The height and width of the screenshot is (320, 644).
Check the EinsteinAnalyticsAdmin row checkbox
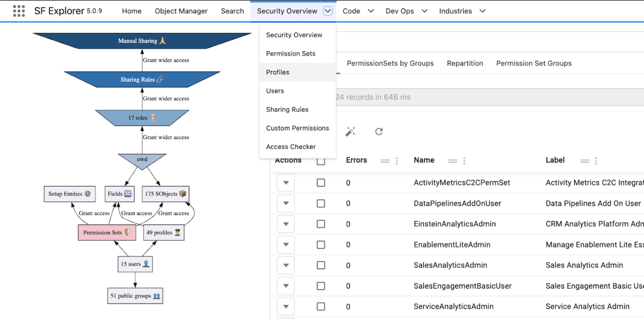[x=321, y=224]
